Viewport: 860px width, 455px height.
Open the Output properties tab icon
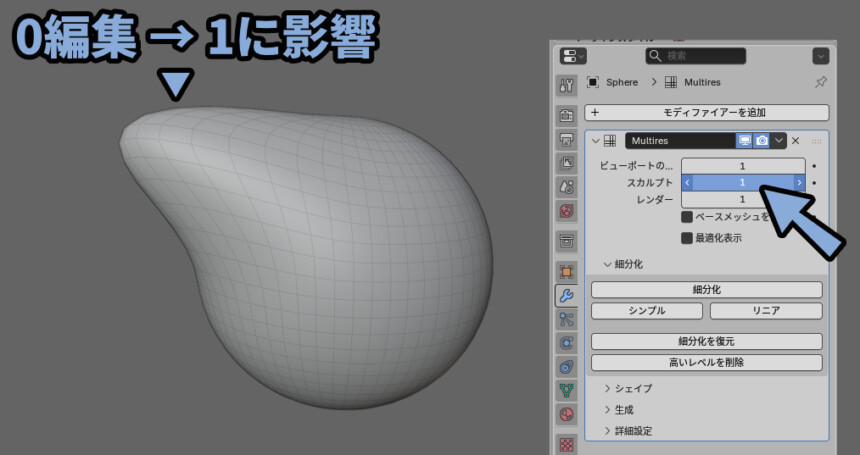(567, 139)
